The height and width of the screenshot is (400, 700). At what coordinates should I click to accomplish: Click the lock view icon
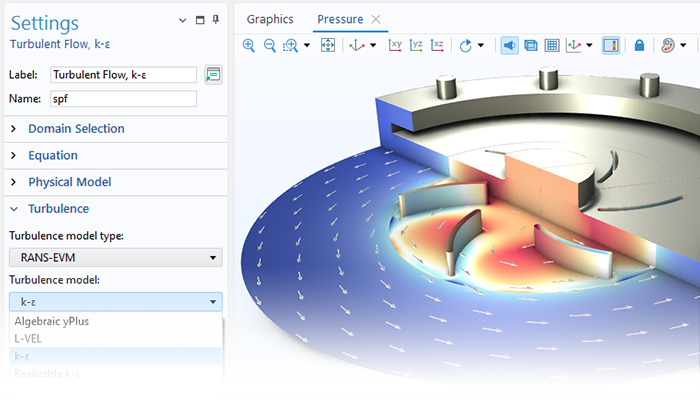tap(639, 45)
